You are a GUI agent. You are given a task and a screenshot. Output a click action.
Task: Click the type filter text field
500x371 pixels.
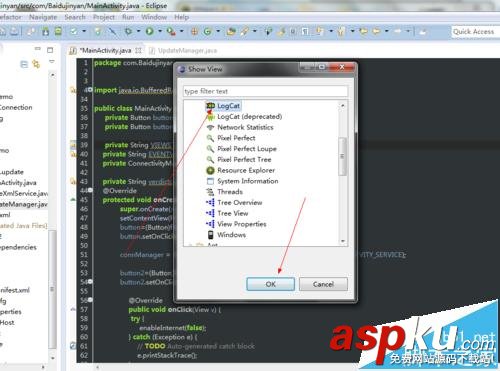265,91
